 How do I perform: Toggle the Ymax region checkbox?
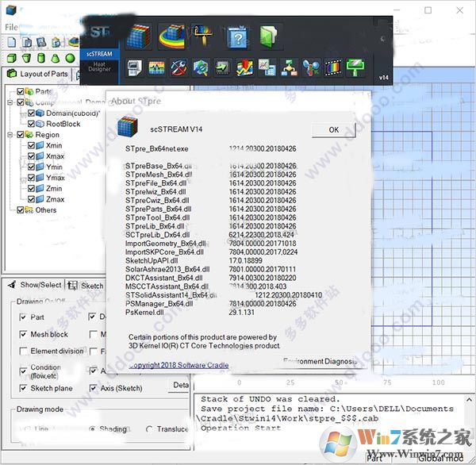tap(31, 178)
